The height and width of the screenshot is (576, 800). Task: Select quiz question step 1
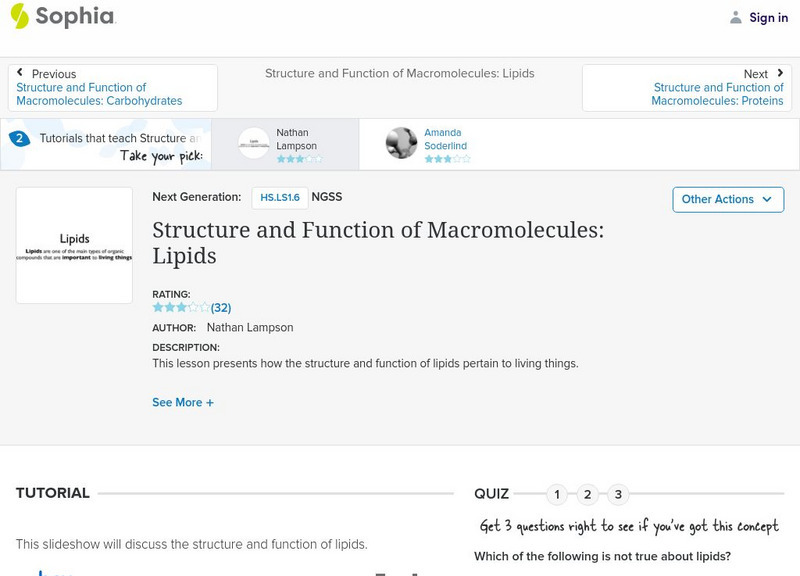point(557,493)
